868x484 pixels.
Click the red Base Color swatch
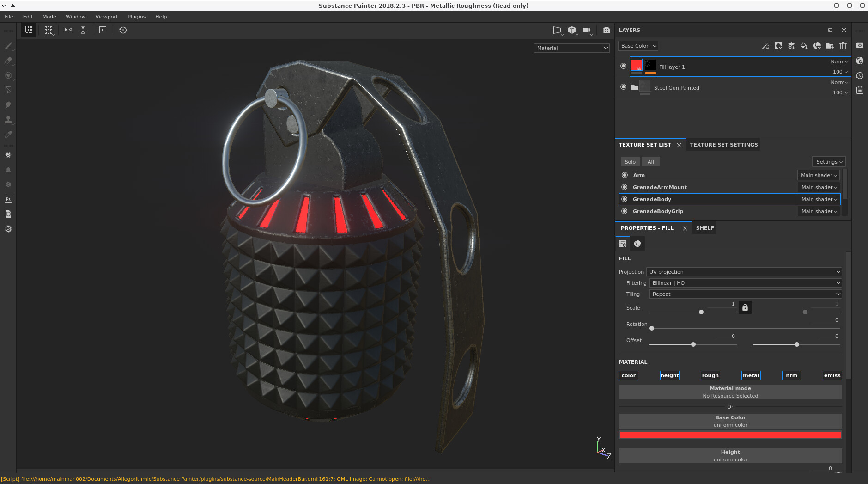[730, 435]
